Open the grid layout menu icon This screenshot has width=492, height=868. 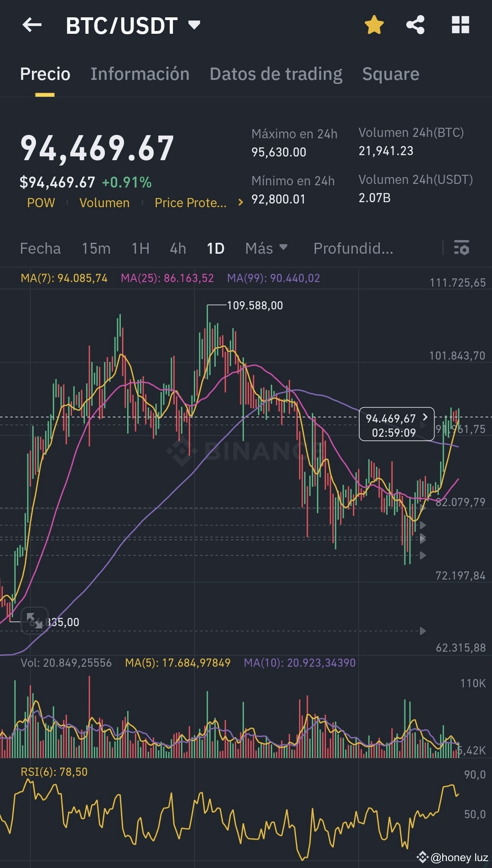pos(460,25)
